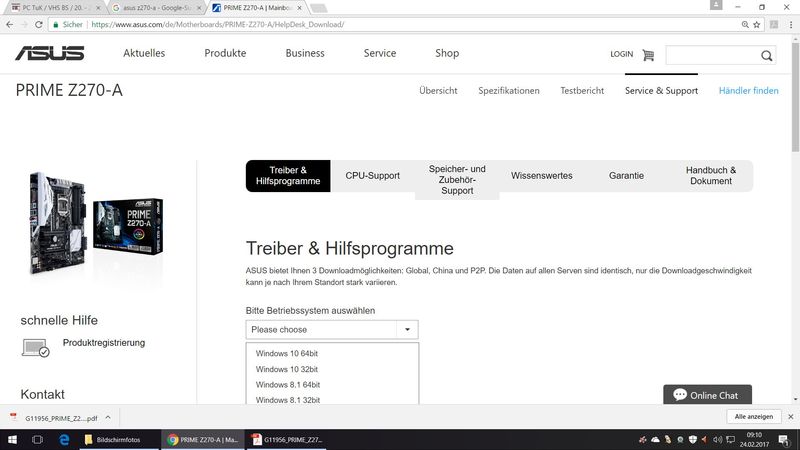Open Windows Defender shield tray icon
Viewport: 800px width, 450px height.
(x=692, y=439)
